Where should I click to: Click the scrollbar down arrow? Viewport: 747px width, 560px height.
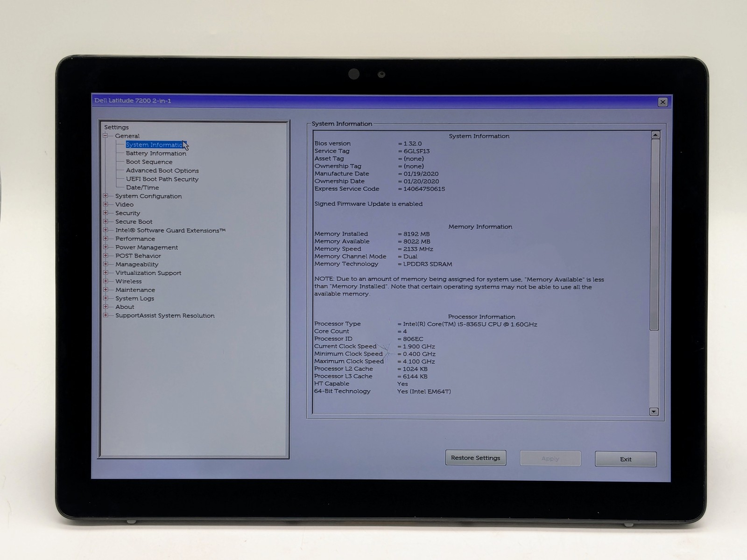[x=654, y=412]
